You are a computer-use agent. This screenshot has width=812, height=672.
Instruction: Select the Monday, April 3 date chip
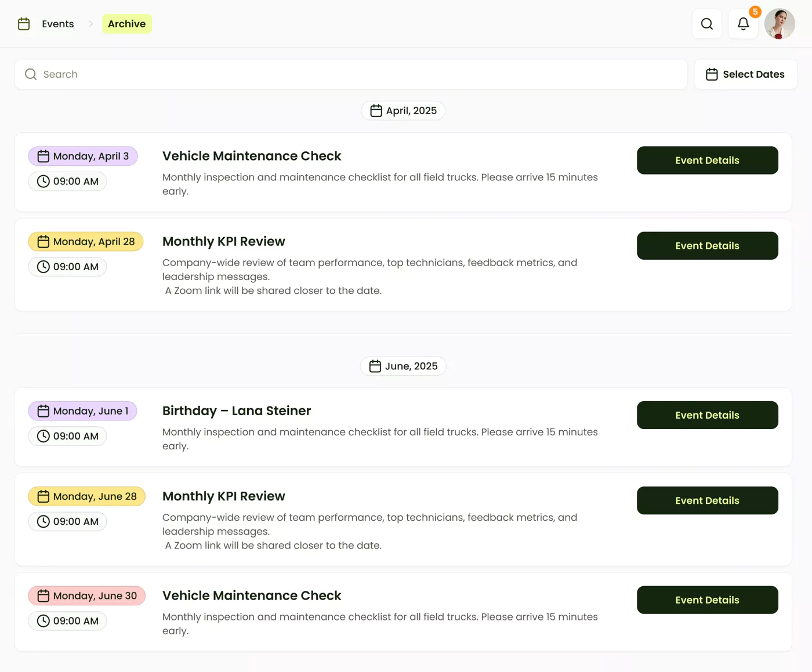82,156
